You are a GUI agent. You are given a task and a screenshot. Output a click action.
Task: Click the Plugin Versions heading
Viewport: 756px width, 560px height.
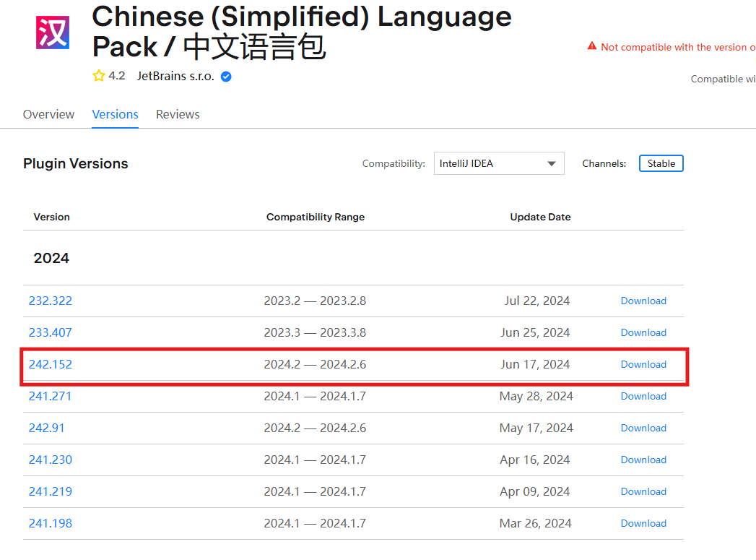tap(76, 164)
